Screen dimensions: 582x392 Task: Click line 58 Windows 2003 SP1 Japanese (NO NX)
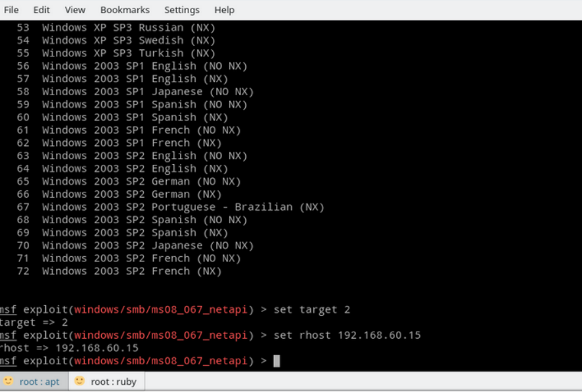pos(135,92)
